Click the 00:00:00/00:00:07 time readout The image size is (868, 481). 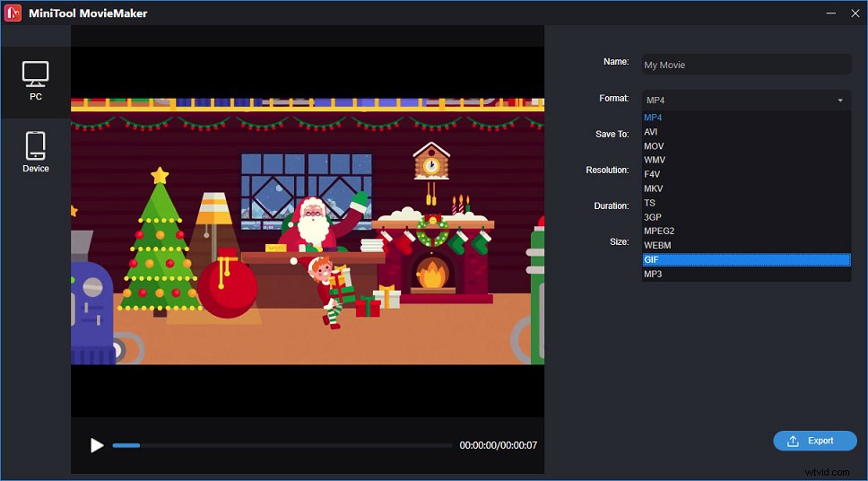point(499,445)
